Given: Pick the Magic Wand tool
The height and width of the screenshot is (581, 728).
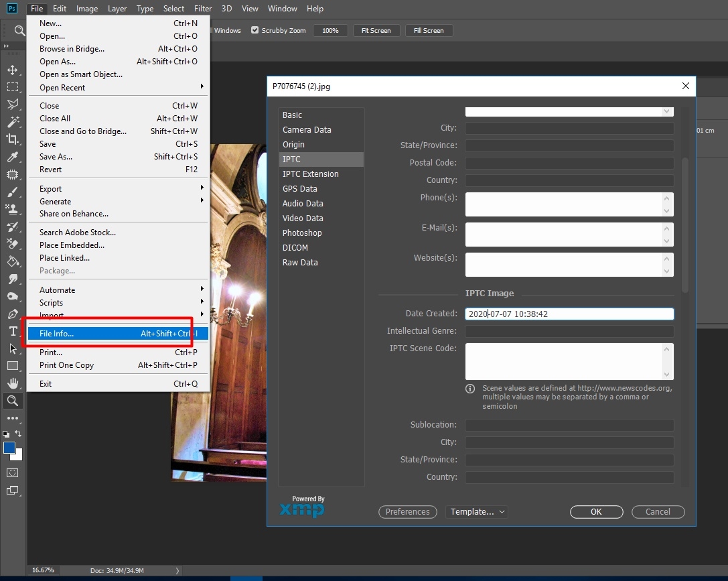Looking at the screenshot, I should pos(13,122).
